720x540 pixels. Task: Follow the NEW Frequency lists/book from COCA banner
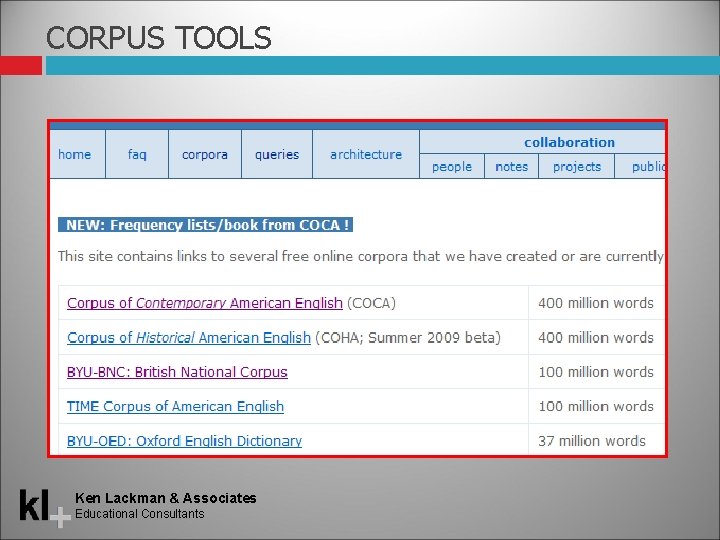pyautogui.click(x=205, y=225)
